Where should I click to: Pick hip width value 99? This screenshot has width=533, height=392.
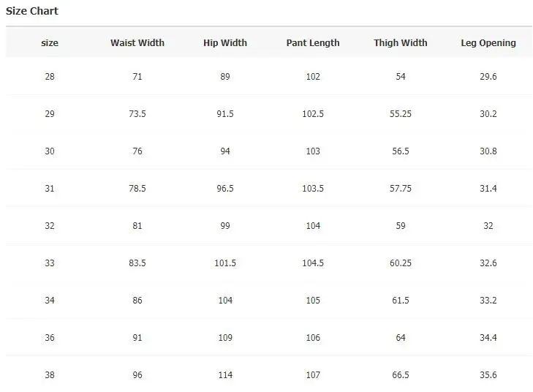click(225, 226)
